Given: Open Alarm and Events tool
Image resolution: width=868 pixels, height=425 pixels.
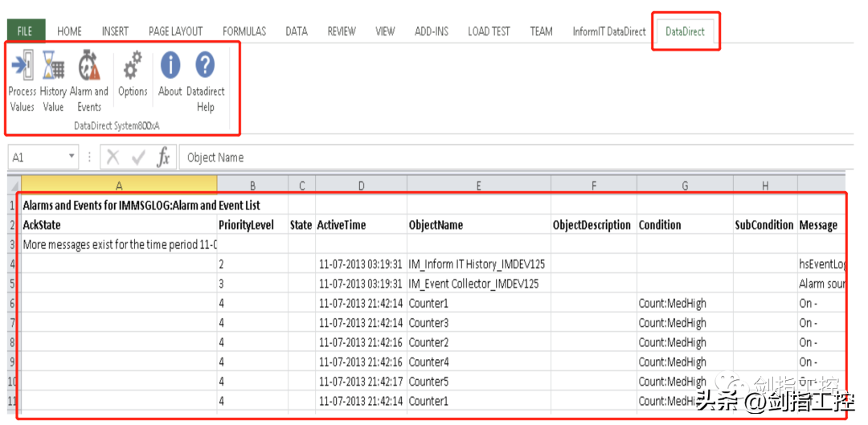Looking at the screenshot, I should 88,81.
